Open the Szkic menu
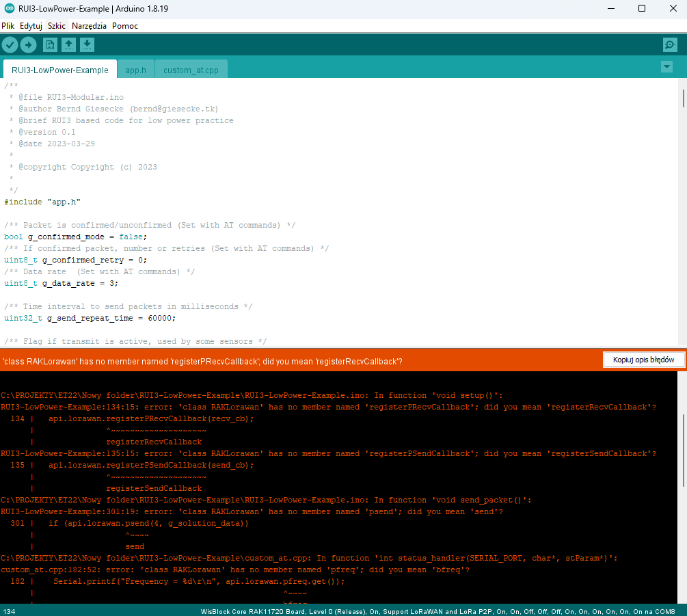The width and height of the screenshot is (687, 616). pyautogui.click(x=57, y=26)
